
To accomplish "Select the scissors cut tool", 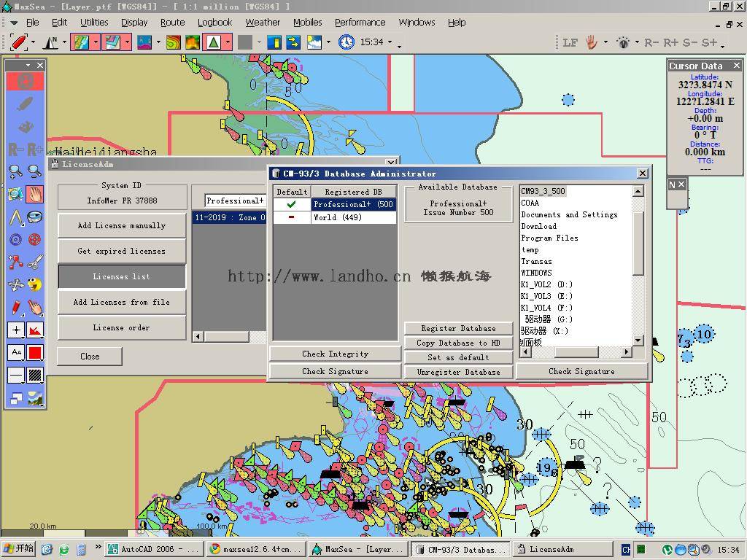I will (34, 262).
